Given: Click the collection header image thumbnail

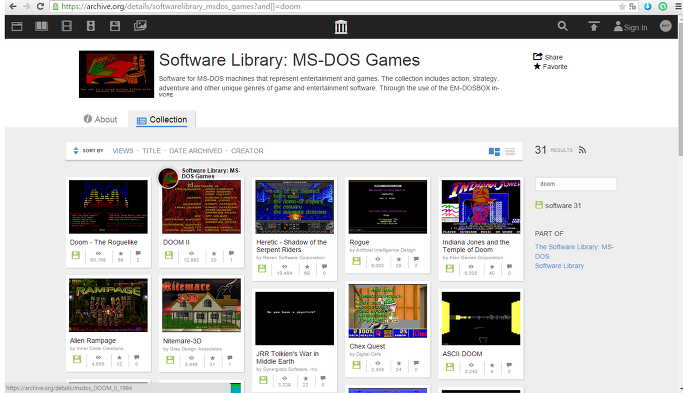Looking at the screenshot, I should 116,74.
